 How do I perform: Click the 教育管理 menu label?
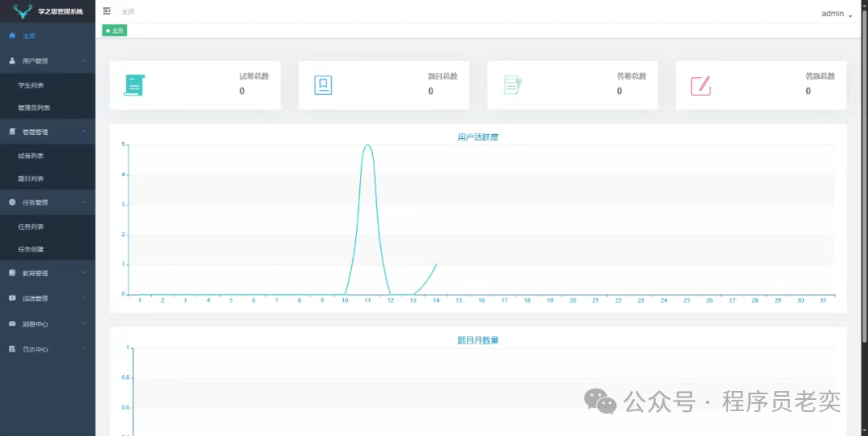click(x=35, y=273)
